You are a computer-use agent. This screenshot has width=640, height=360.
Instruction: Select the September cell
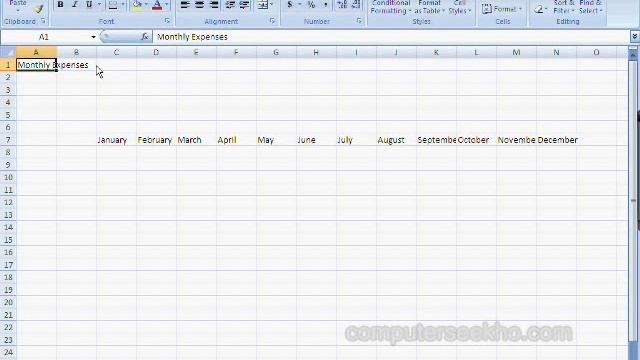pos(436,140)
